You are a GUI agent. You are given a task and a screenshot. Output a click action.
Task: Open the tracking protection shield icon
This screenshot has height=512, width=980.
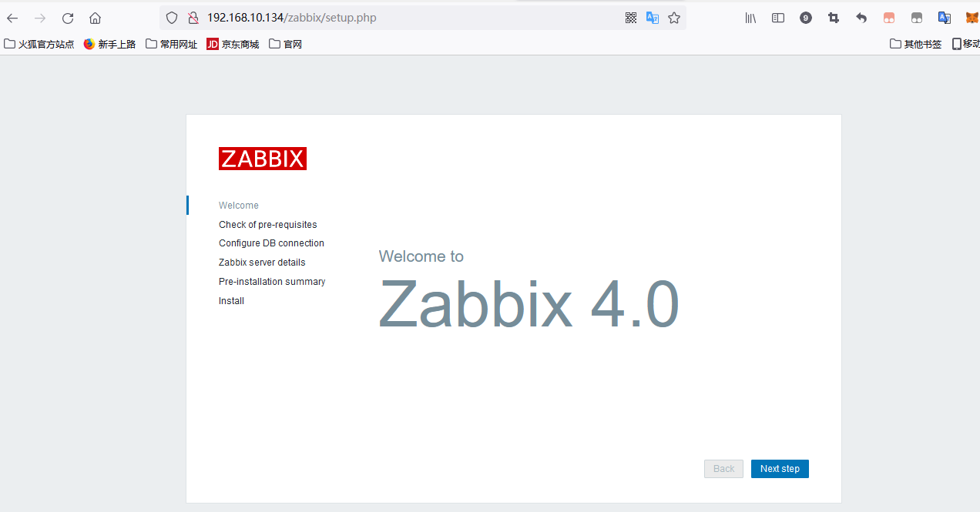[172, 18]
